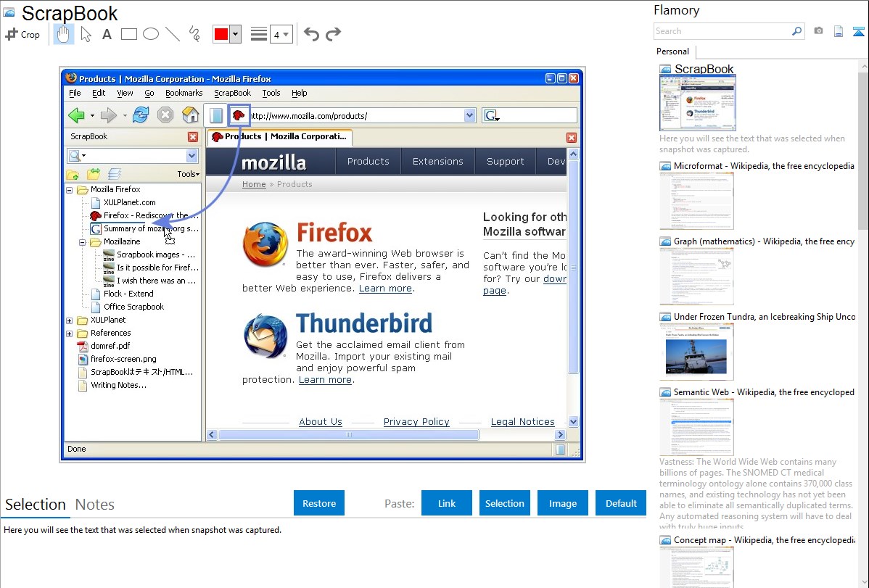Screen dimensions: 869x588
Task: Undo the last edit
Action: pyautogui.click(x=311, y=34)
